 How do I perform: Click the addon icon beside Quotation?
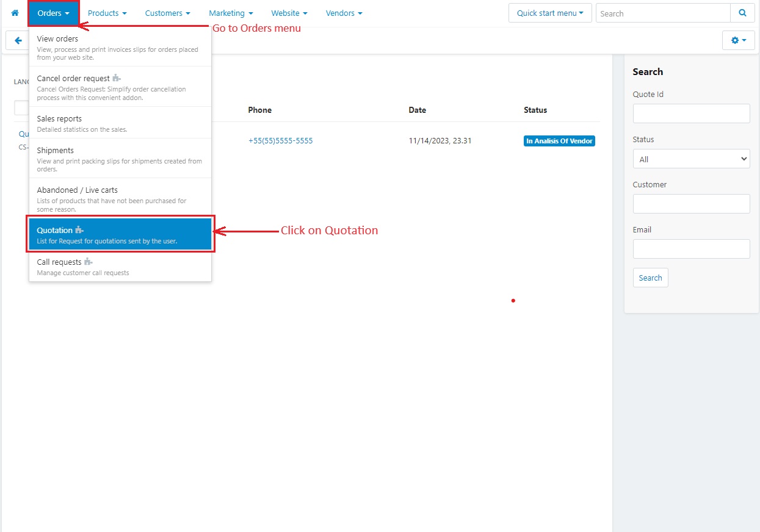(x=79, y=230)
